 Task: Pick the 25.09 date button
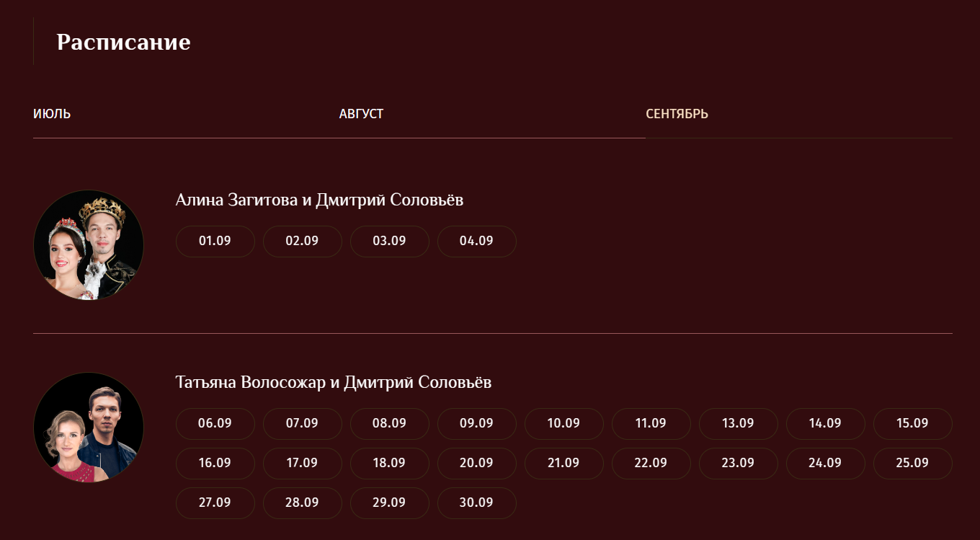(912, 463)
